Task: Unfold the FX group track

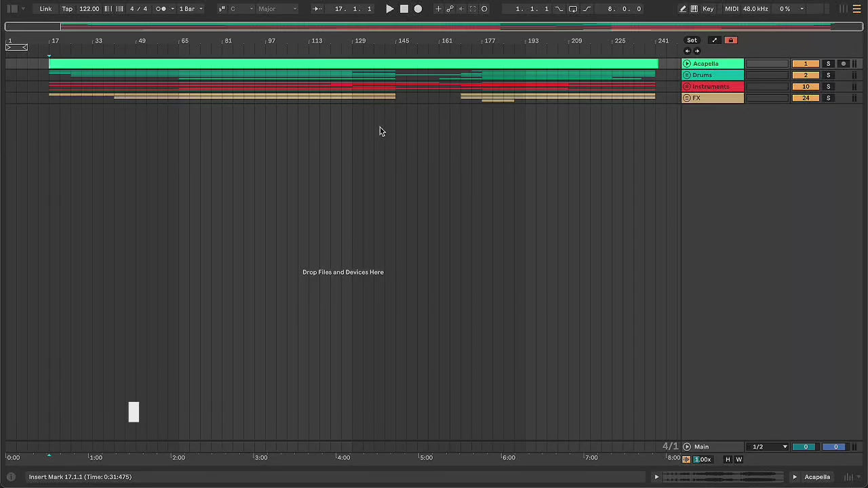Action: tap(687, 98)
